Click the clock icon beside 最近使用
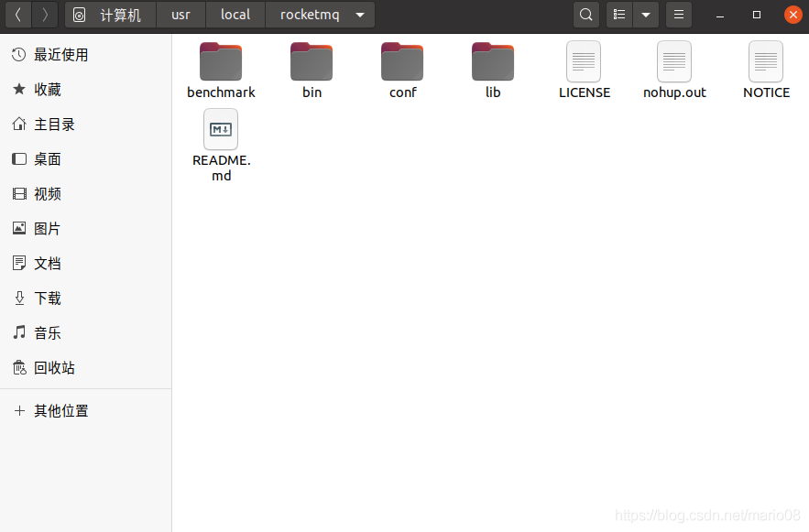Viewport: 809px width, 532px height. tap(19, 55)
